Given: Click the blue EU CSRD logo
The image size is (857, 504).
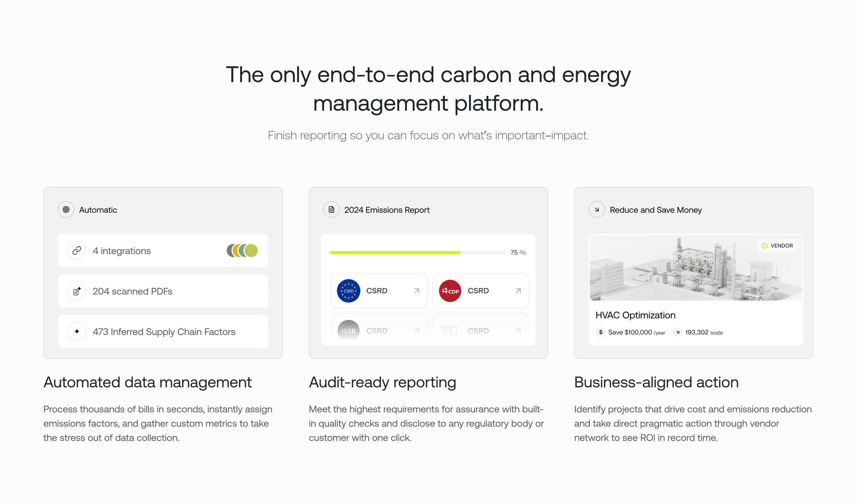Looking at the screenshot, I should tap(348, 291).
